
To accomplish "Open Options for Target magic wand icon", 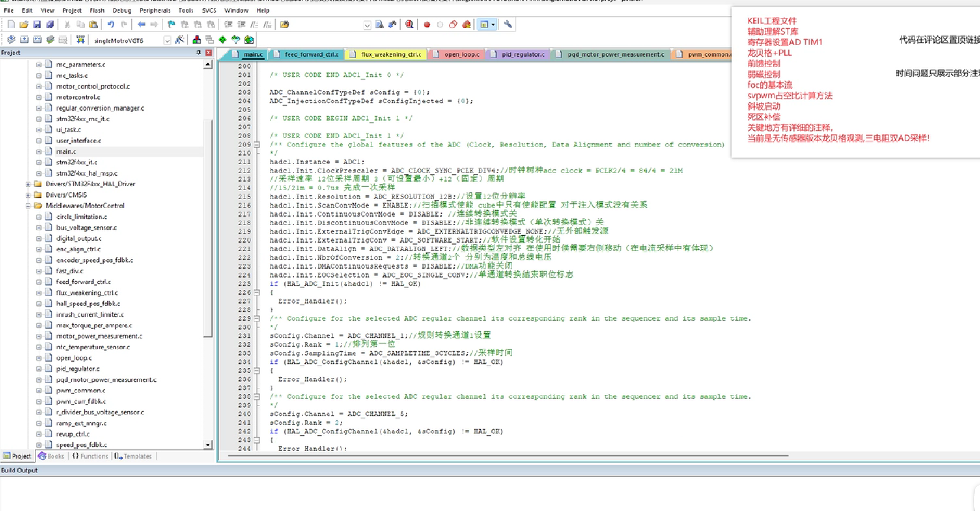I will pos(179,39).
